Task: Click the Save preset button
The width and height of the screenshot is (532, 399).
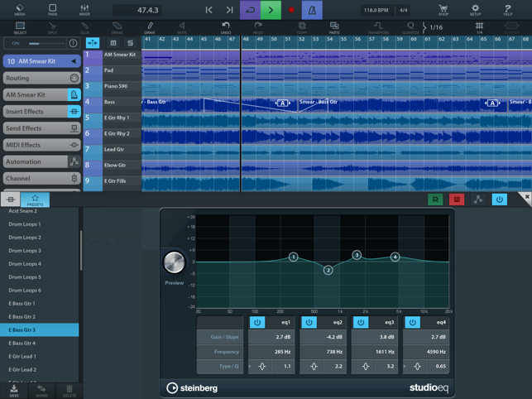Action: (14, 390)
